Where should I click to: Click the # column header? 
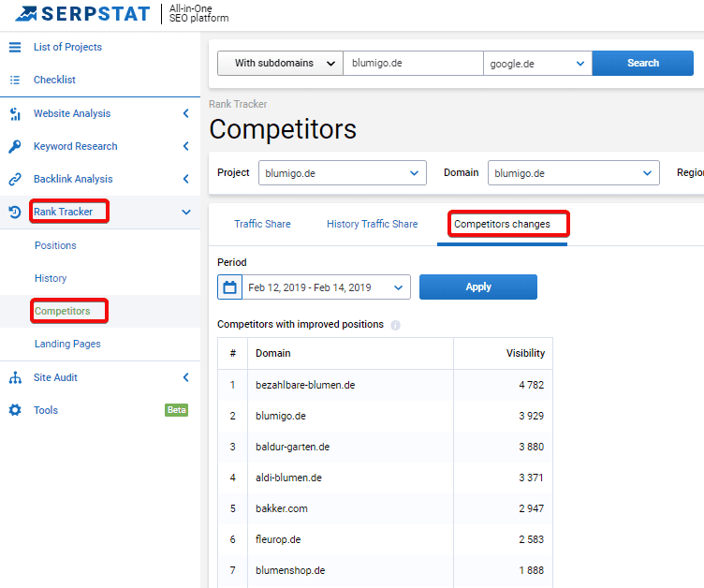232,354
